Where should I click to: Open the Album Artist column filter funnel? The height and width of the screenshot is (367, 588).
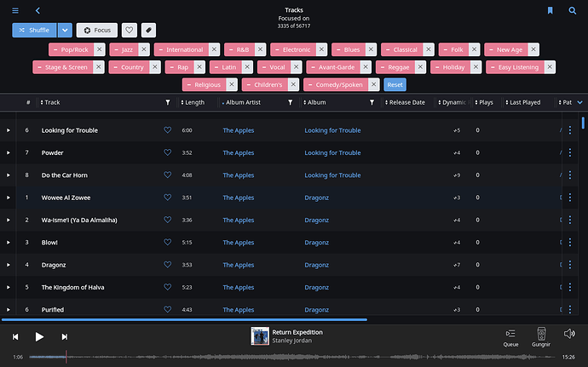(x=290, y=102)
